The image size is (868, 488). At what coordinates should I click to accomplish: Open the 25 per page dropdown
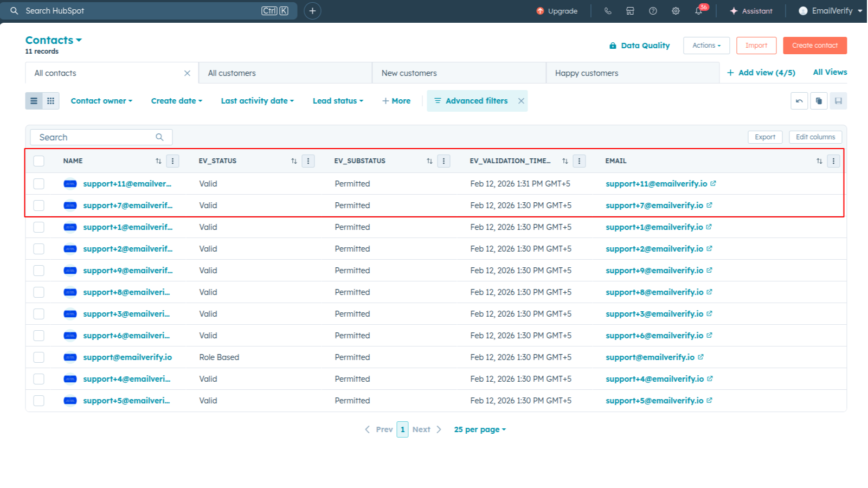(x=479, y=429)
